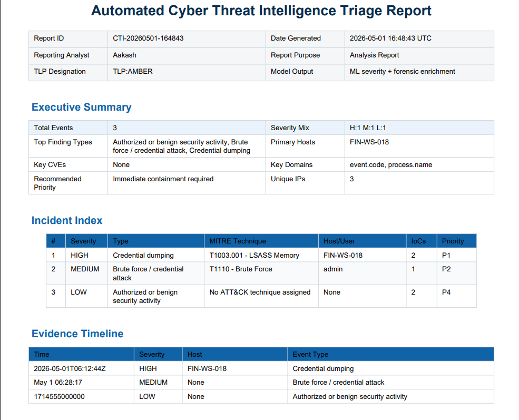Click Analysis Report purpose value
Image resolution: width=519 pixels, height=420 pixels.
(374, 55)
